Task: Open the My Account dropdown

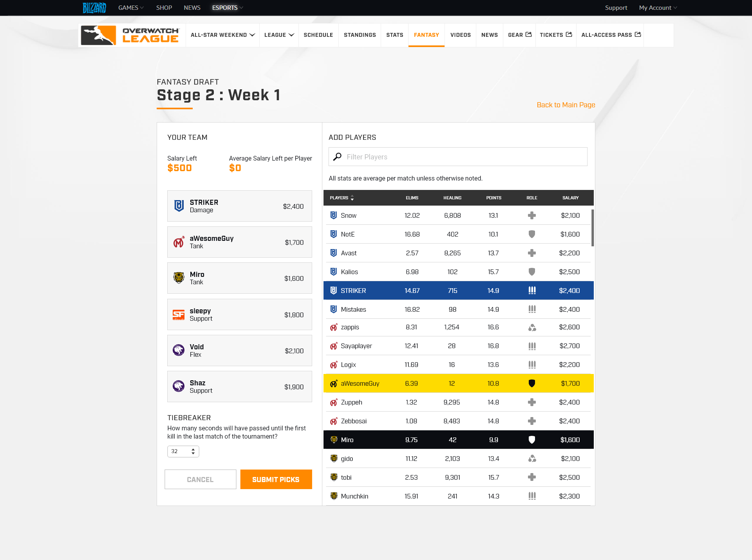Action: coord(657,7)
